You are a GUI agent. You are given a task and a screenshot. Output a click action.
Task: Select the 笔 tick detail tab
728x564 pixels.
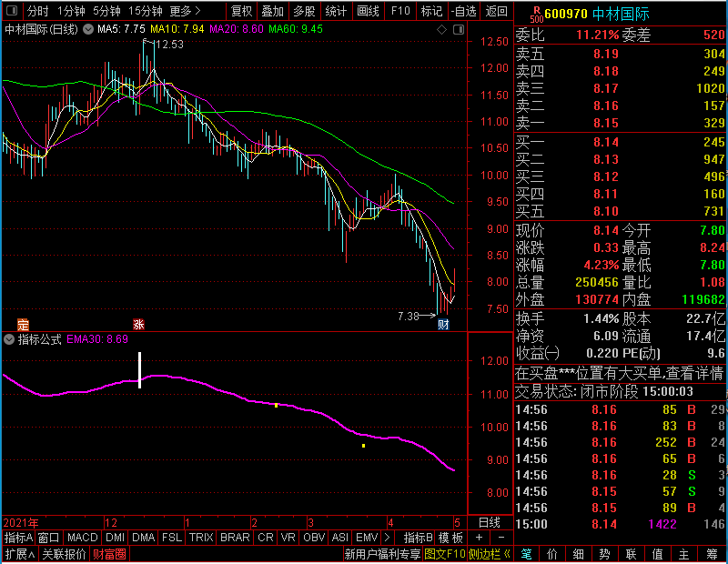526,554
